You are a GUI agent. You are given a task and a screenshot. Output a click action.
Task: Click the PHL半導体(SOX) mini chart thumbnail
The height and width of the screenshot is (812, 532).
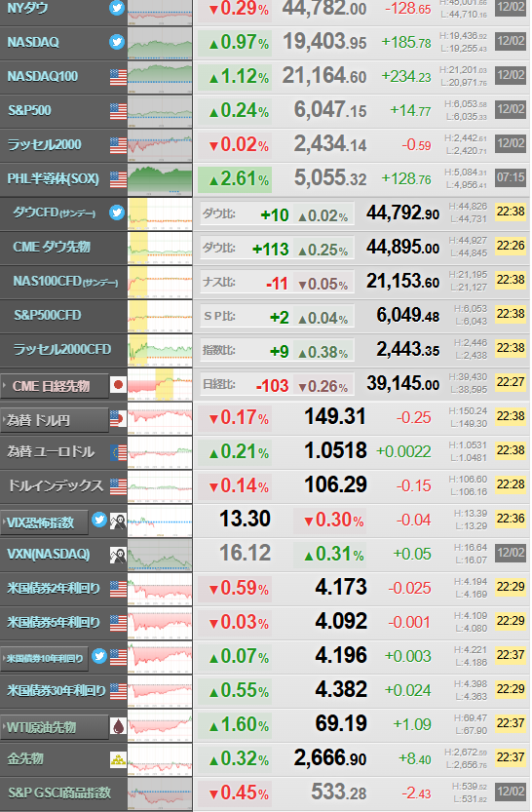click(x=160, y=179)
